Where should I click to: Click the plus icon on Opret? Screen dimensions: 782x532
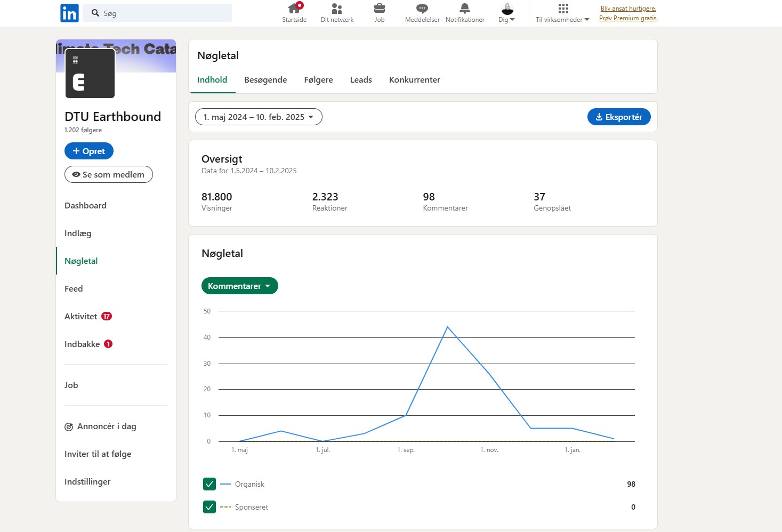[76, 151]
